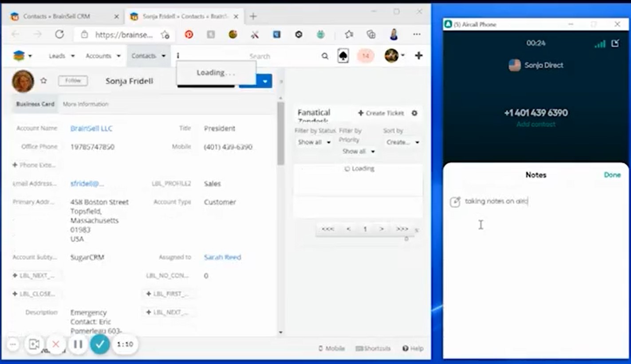Jump to the last page of tickets
The height and width of the screenshot is (364, 631).
[402, 229]
